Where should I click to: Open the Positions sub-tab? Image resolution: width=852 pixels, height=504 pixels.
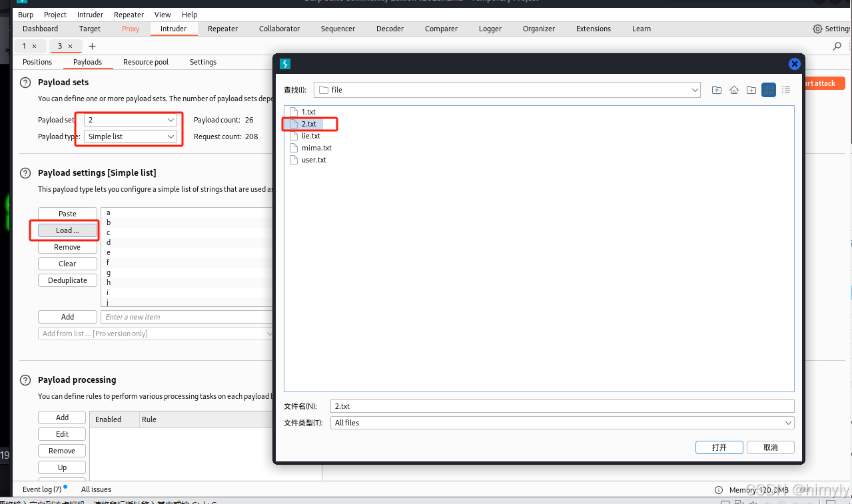37,62
